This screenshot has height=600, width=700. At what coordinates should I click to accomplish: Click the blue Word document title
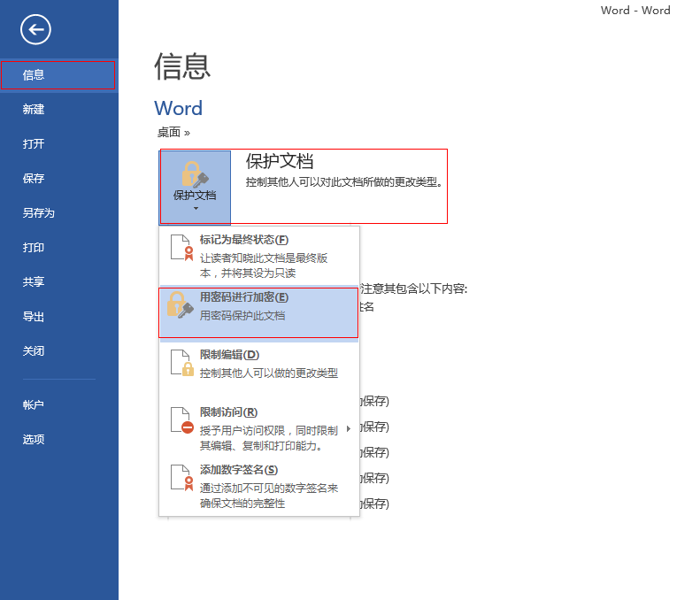pyautogui.click(x=178, y=109)
